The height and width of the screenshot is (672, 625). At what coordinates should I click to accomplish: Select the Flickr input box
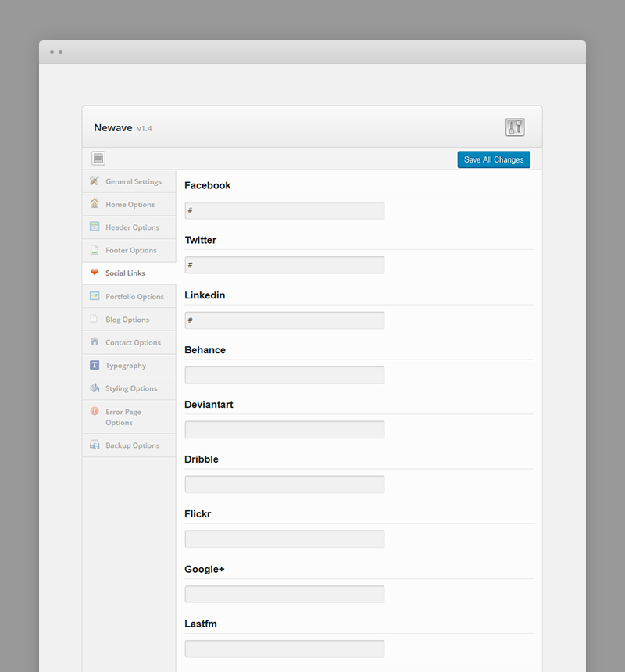[x=284, y=538]
